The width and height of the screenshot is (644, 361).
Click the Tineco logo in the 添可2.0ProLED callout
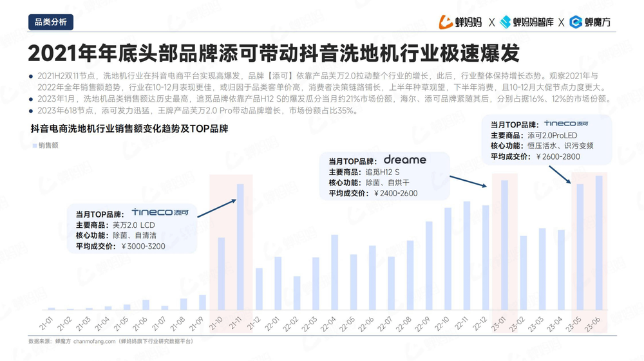pyautogui.click(x=566, y=124)
